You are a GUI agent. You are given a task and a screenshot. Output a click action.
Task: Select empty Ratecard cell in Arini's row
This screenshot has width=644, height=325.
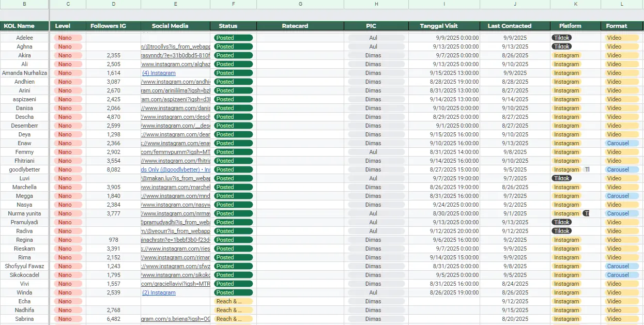pyautogui.click(x=300, y=90)
